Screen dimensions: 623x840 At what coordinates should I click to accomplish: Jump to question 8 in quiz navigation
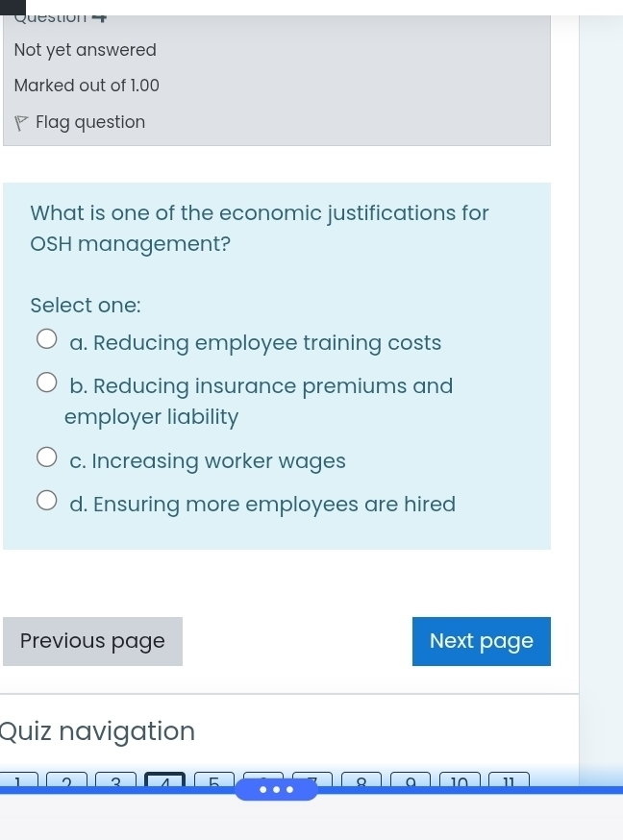pos(361,778)
